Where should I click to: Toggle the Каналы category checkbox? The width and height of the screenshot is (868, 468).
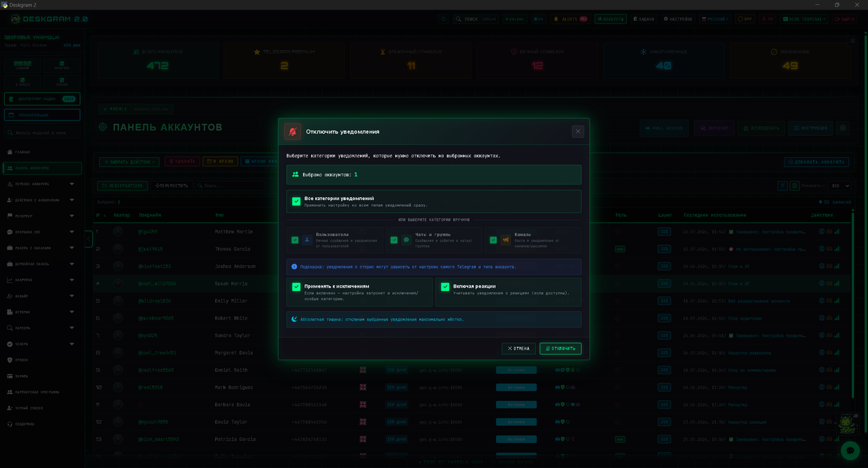point(493,240)
